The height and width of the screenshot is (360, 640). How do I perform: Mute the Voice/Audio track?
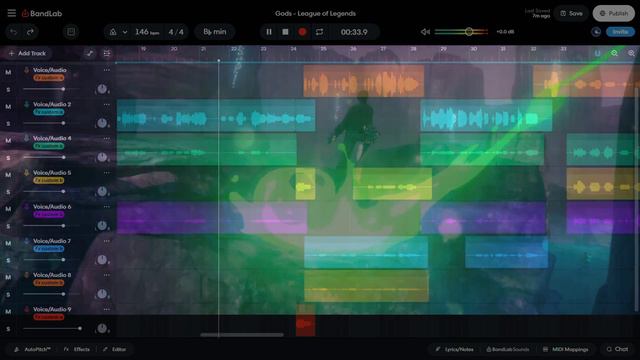[8, 72]
